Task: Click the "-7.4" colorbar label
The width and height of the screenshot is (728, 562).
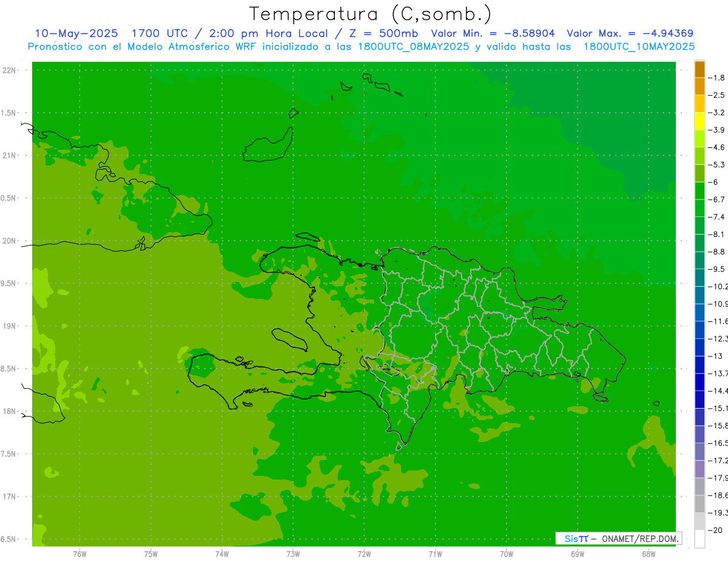Action: click(x=716, y=217)
